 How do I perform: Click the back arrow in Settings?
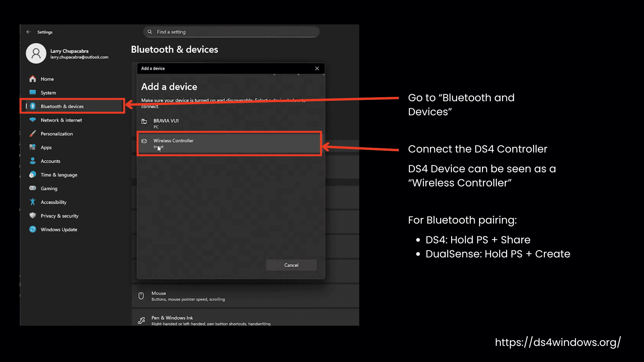(29, 32)
